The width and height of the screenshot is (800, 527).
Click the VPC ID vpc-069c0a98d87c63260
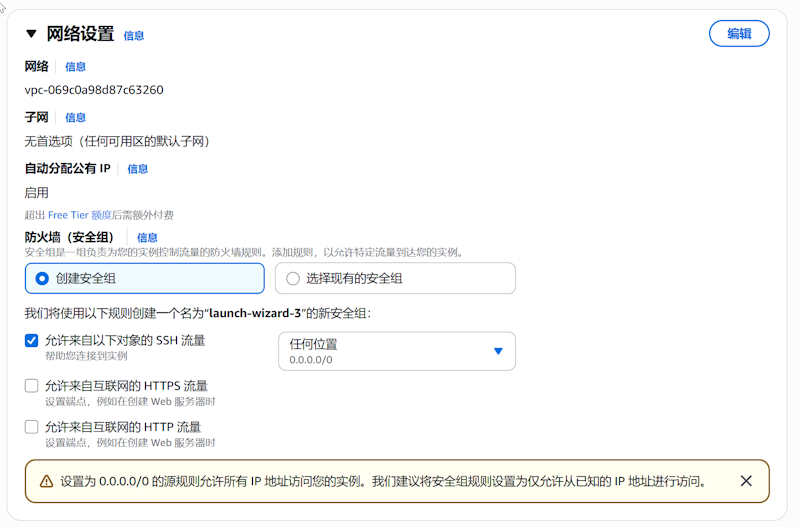(x=94, y=90)
